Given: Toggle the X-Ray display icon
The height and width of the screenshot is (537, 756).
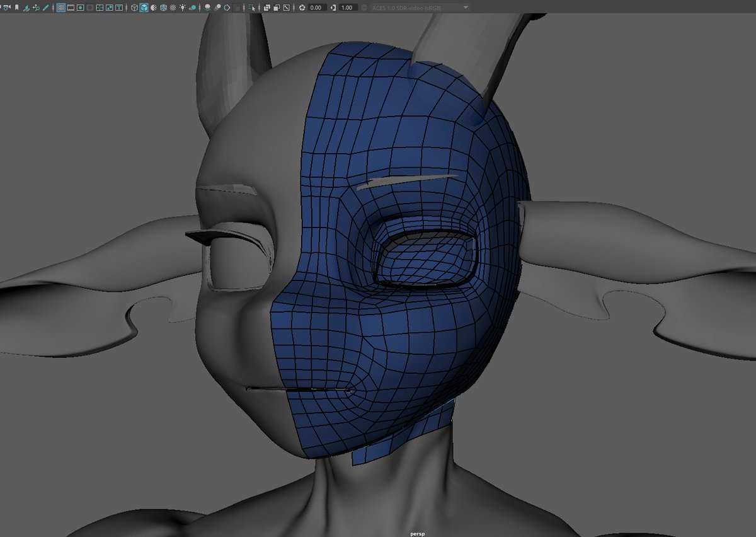Looking at the screenshot, I should coord(266,8).
